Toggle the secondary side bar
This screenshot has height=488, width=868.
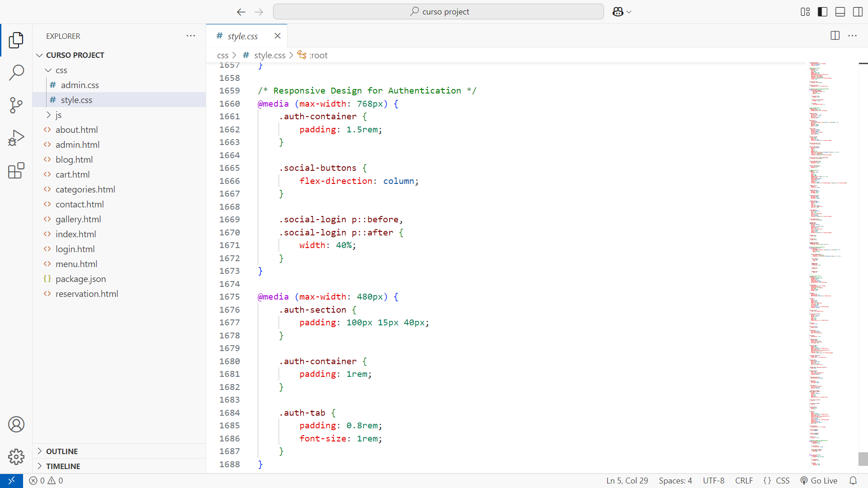coord(858,12)
